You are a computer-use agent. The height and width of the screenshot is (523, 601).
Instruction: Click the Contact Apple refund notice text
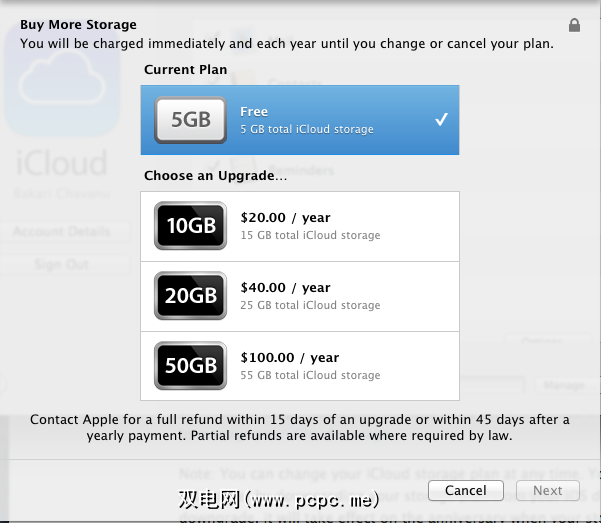point(300,427)
